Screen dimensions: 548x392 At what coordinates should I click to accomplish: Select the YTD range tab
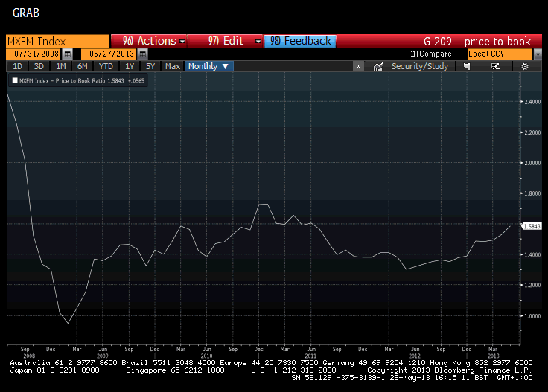(106, 66)
